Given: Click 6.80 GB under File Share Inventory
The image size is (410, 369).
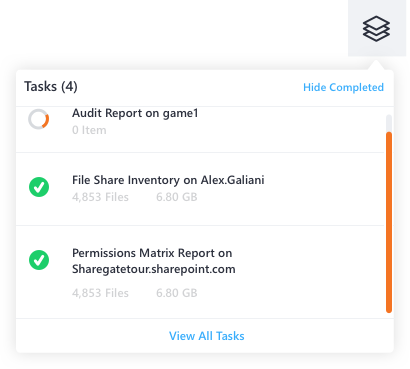Looking at the screenshot, I should (x=177, y=197).
